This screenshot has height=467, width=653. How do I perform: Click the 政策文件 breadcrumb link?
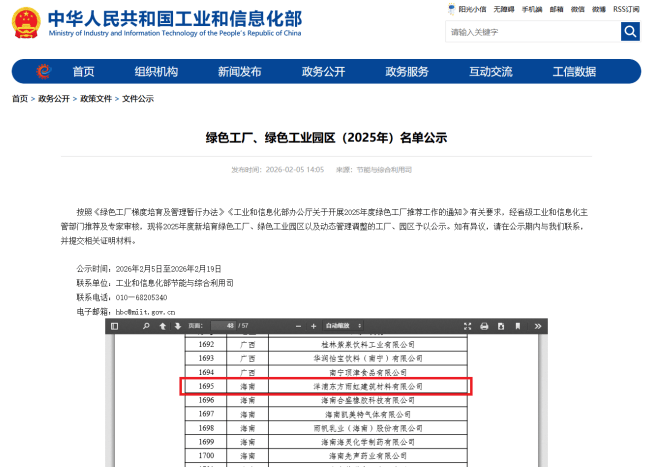96,99
